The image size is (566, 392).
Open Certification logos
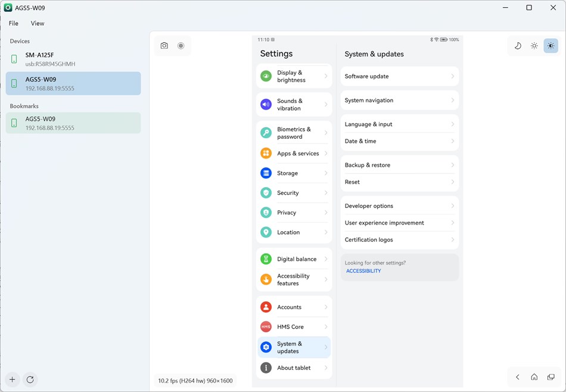400,239
